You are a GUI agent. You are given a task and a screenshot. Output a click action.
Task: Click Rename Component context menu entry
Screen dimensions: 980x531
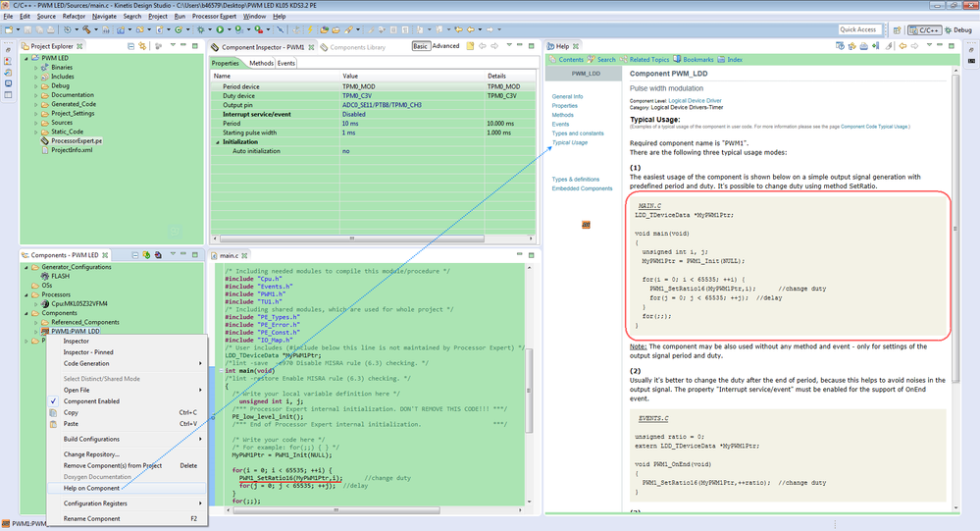tap(127, 518)
